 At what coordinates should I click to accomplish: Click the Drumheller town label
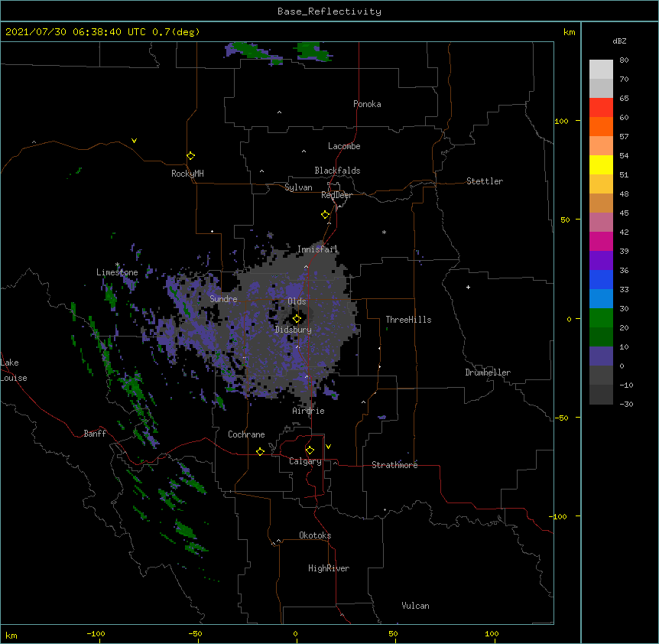coord(488,372)
